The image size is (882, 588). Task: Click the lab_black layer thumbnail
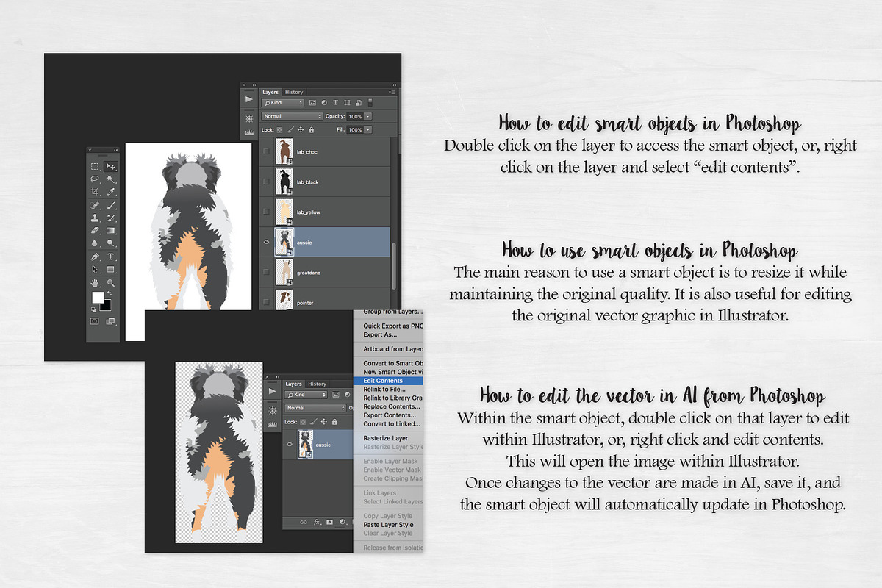[284, 182]
